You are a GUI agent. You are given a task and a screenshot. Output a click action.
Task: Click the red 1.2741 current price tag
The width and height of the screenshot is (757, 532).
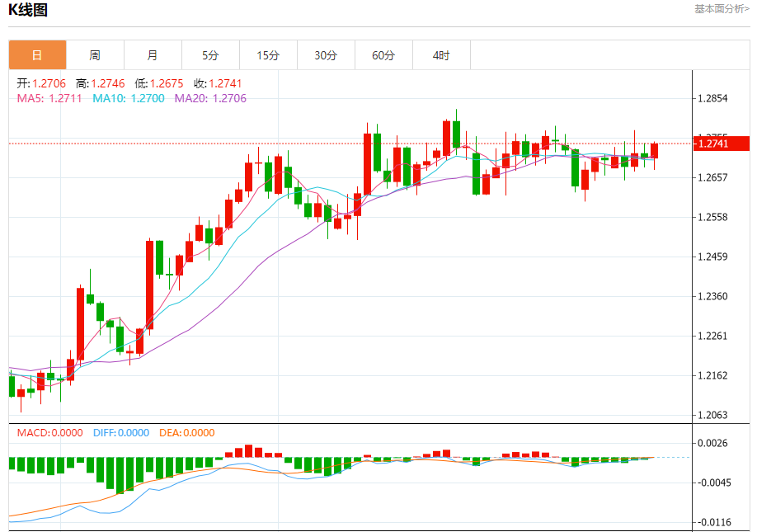722,144
